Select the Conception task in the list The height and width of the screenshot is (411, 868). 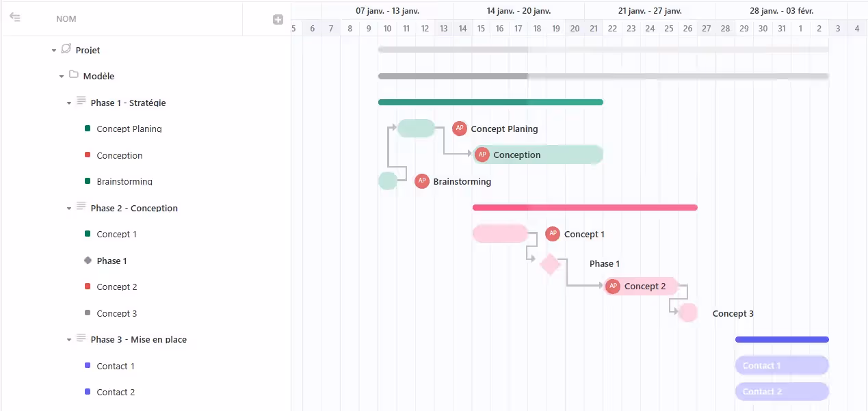120,155
